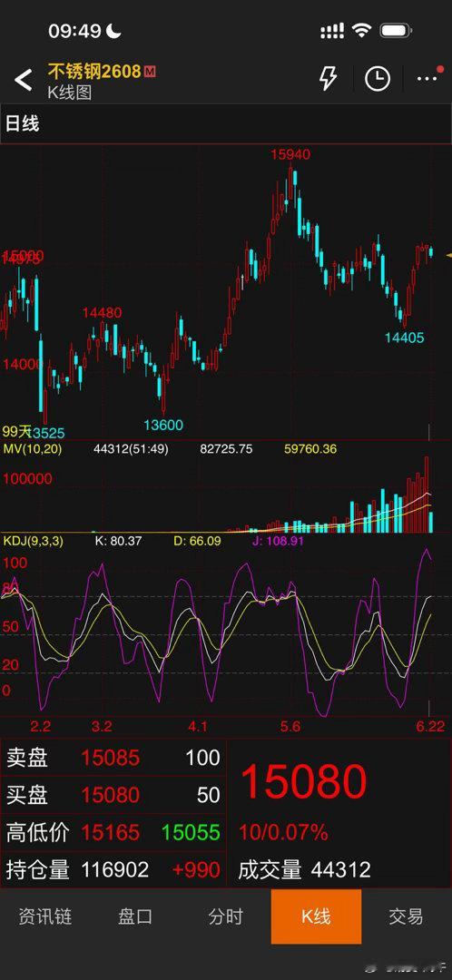Select the K线 tab
Viewport: 452px width, 980px height.
tap(317, 916)
